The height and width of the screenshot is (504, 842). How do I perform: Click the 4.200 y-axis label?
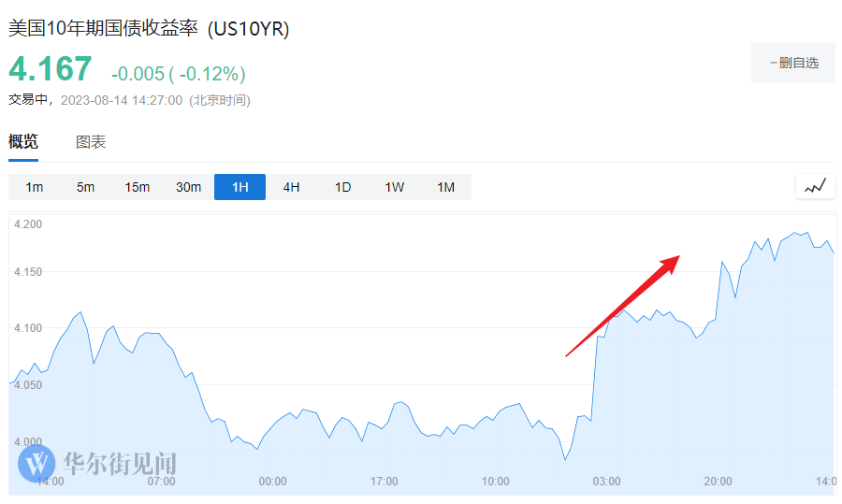click(x=29, y=224)
